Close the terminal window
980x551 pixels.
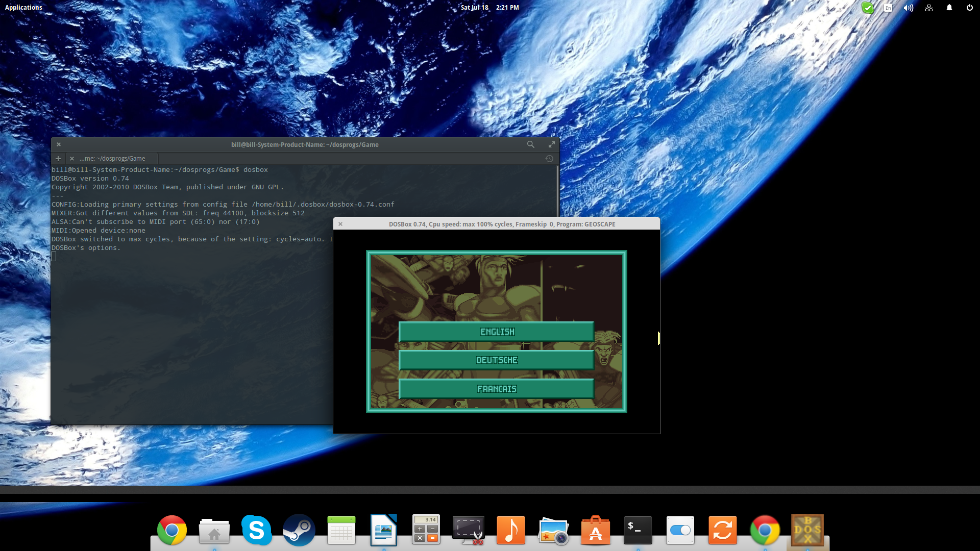tap(59, 144)
